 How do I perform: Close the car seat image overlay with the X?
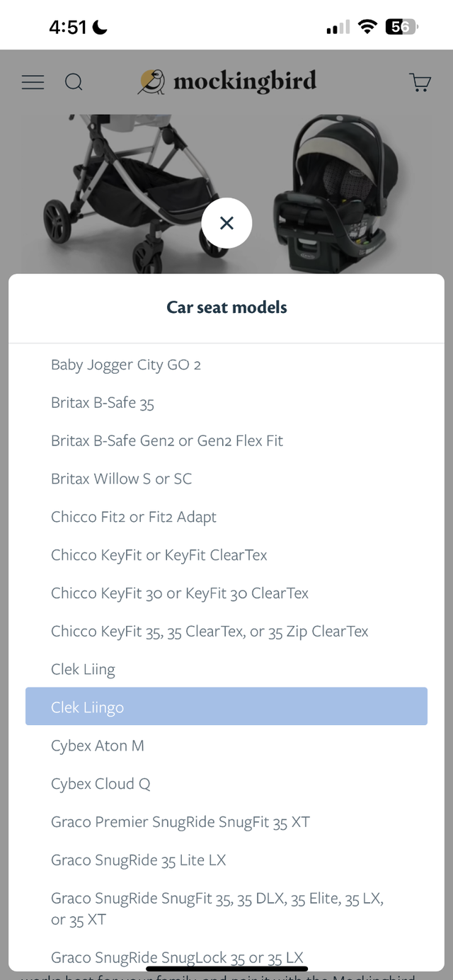pos(226,223)
